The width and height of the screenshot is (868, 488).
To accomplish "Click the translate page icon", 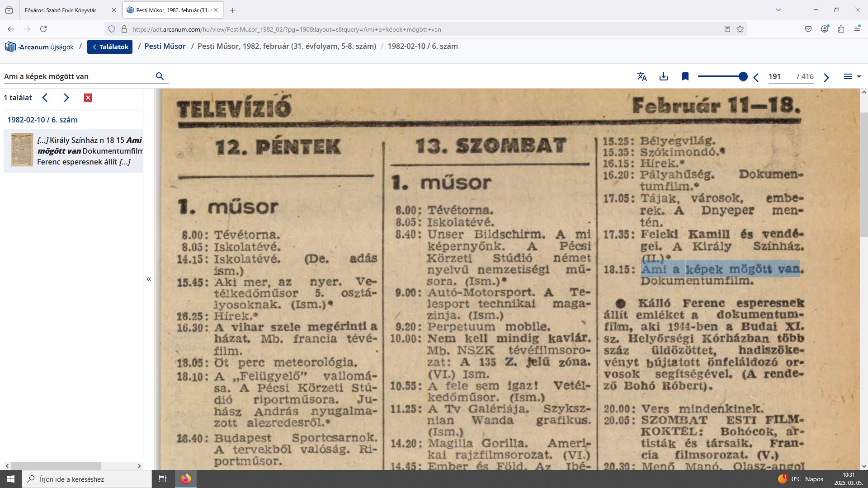I will pos(642,76).
